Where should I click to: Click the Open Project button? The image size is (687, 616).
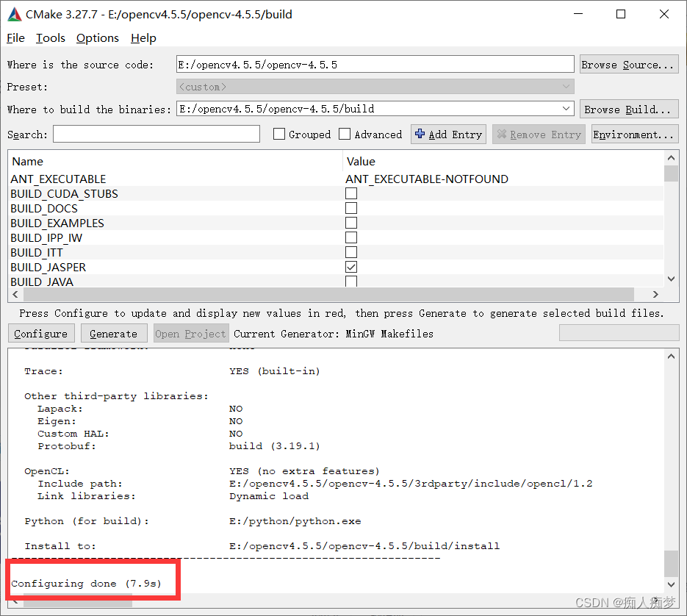click(190, 334)
